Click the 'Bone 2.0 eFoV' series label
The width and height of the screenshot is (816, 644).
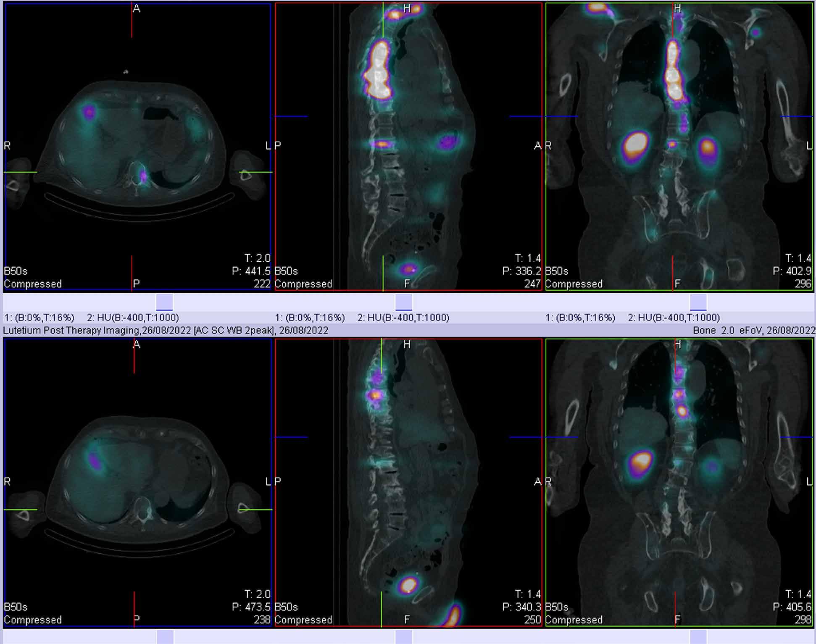click(x=728, y=330)
